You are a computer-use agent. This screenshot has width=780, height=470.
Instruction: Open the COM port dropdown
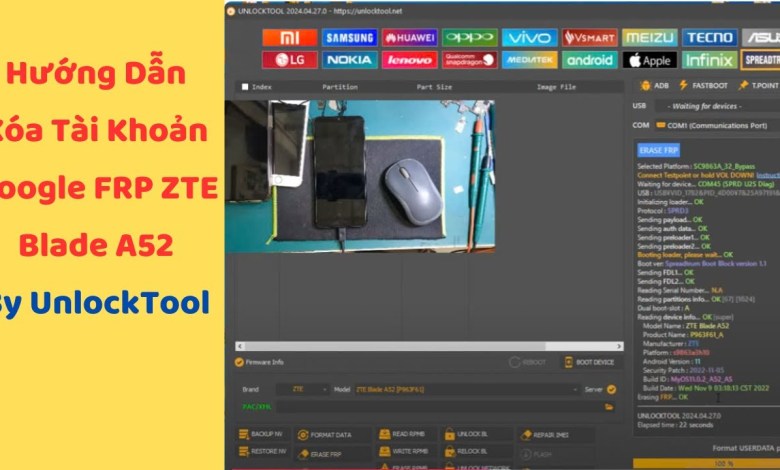[x=717, y=125]
